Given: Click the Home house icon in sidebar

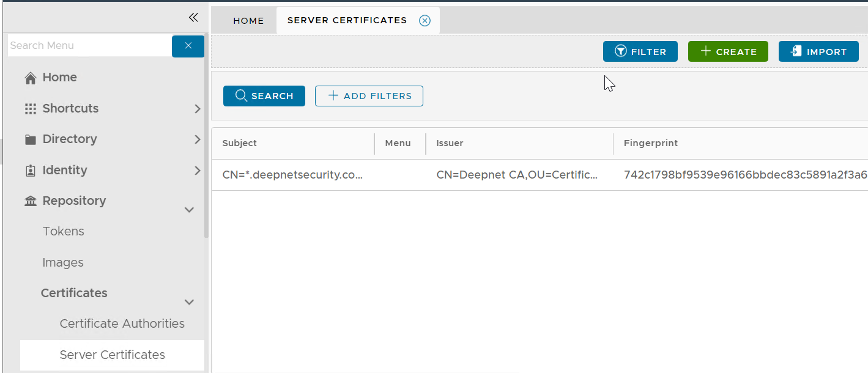Looking at the screenshot, I should click(30, 78).
